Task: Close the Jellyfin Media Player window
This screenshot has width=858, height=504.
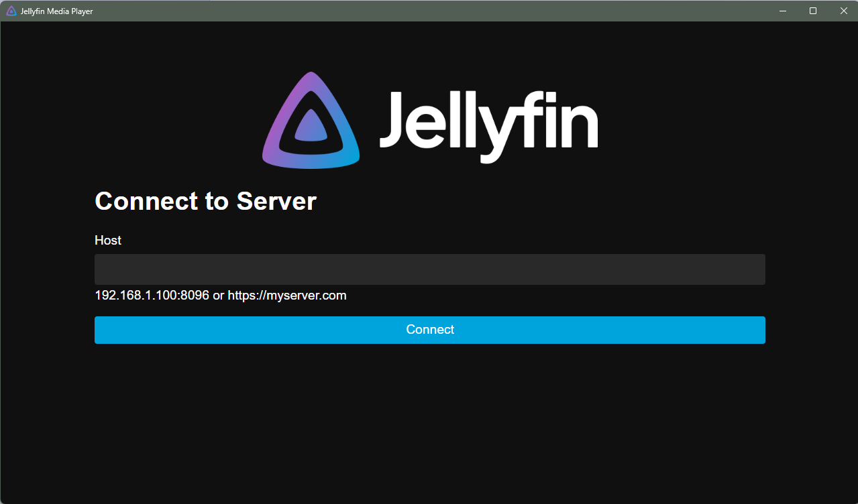Action: 843,11
